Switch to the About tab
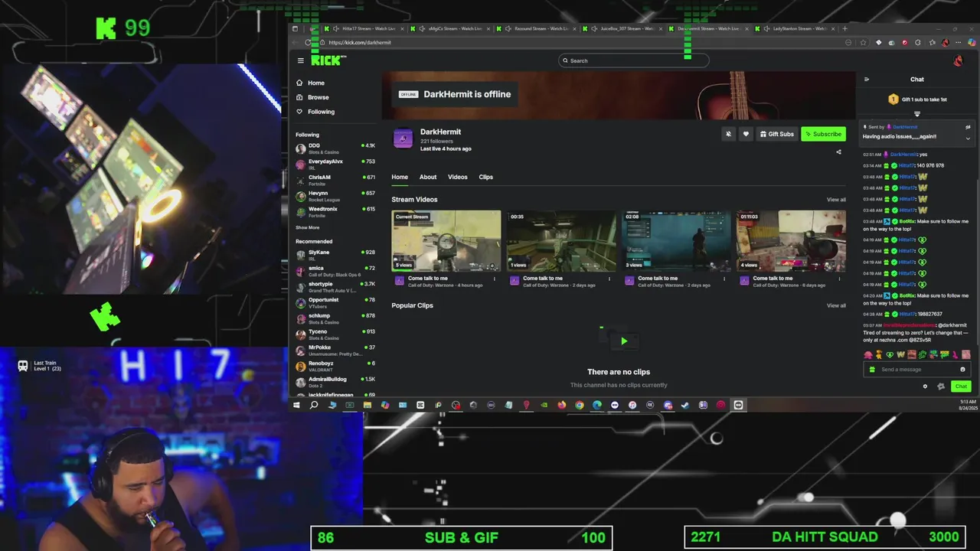The height and width of the screenshot is (551, 980). (x=428, y=177)
